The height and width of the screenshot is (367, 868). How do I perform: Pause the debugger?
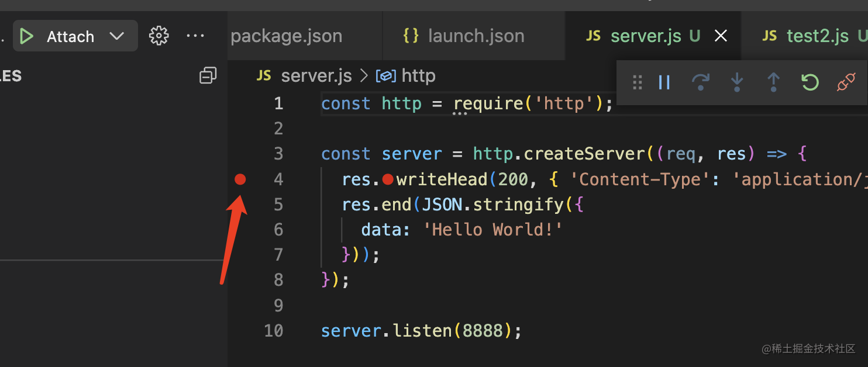tap(664, 82)
